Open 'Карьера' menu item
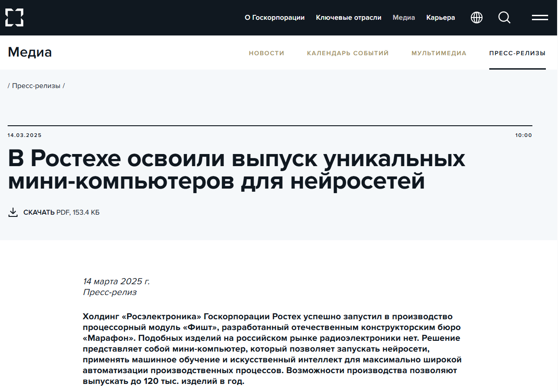 pos(441,18)
